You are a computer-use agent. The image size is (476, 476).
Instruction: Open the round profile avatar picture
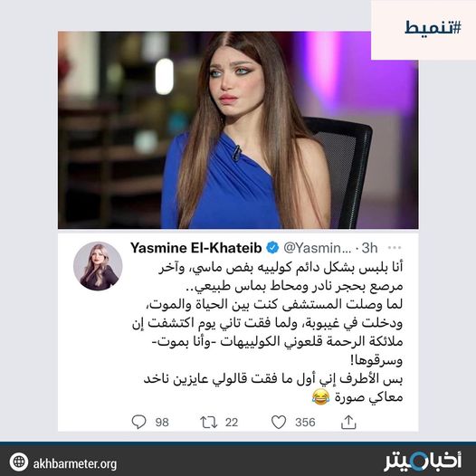tap(98, 266)
